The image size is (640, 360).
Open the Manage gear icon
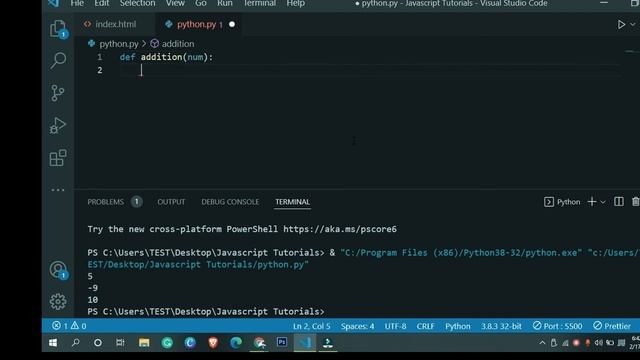58,302
